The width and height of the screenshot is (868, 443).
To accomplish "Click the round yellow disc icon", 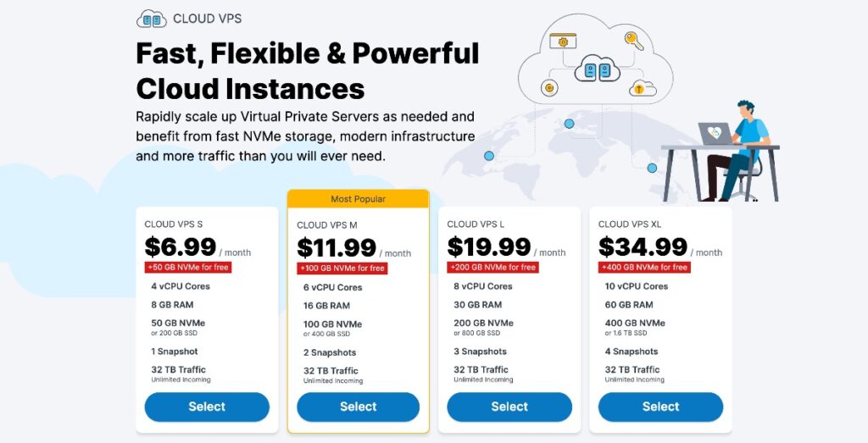I will [x=549, y=87].
